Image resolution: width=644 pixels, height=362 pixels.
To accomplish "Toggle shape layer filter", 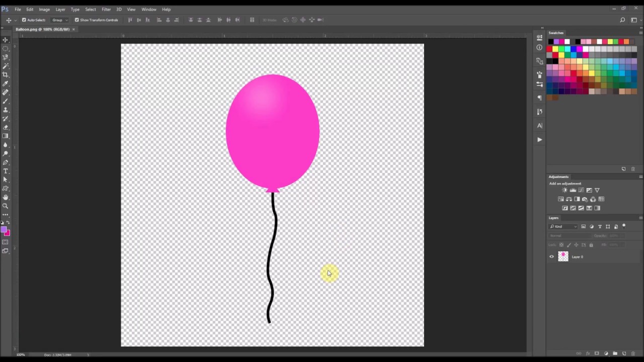I will (608, 227).
